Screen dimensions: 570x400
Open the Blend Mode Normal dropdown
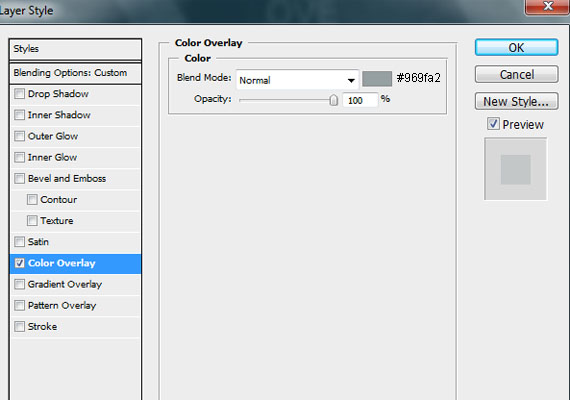pos(297,80)
